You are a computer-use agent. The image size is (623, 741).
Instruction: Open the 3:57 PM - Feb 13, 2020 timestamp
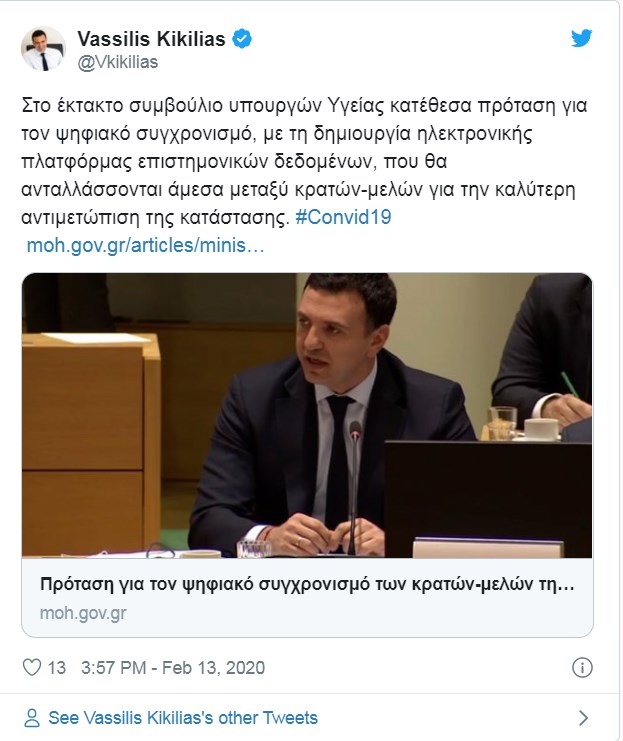[173, 668]
